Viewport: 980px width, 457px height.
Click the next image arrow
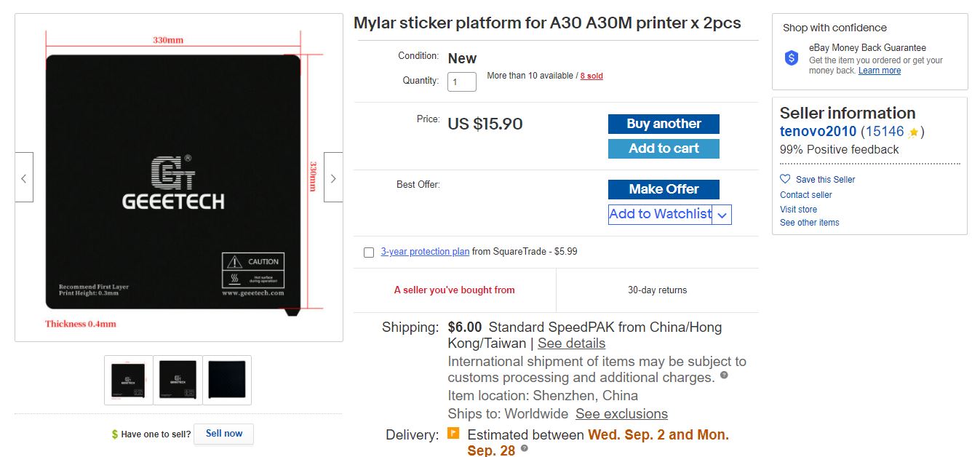click(333, 178)
